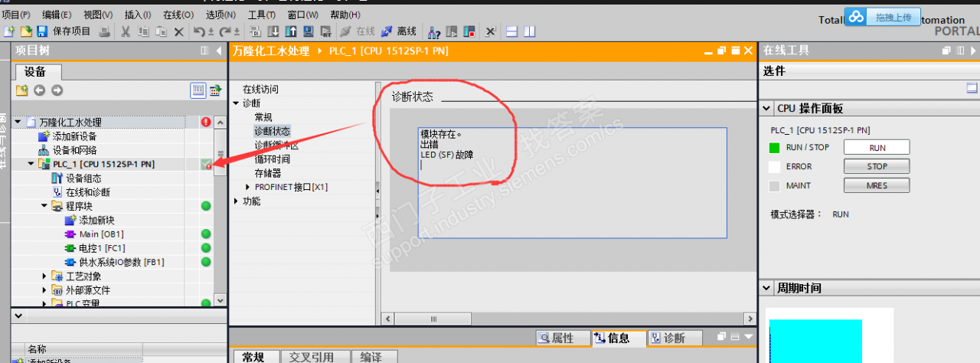Split editor space horizontally
The height and width of the screenshot is (363, 980).
[x=511, y=31]
